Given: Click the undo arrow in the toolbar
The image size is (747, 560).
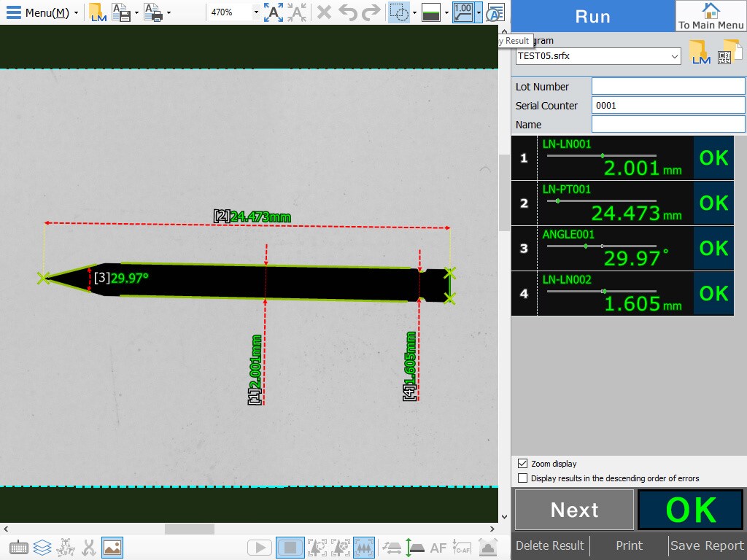Looking at the screenshot, I should coord(348,12).
